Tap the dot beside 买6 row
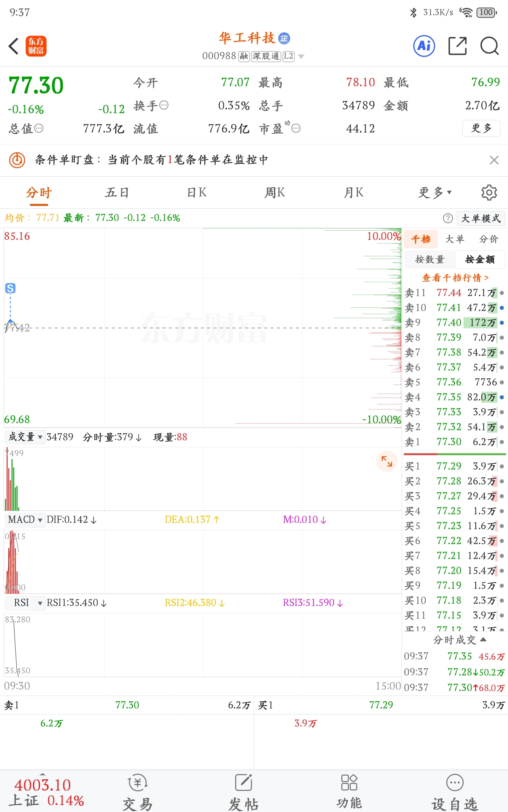Screen dimensions: 508x812 click(502, 540)
